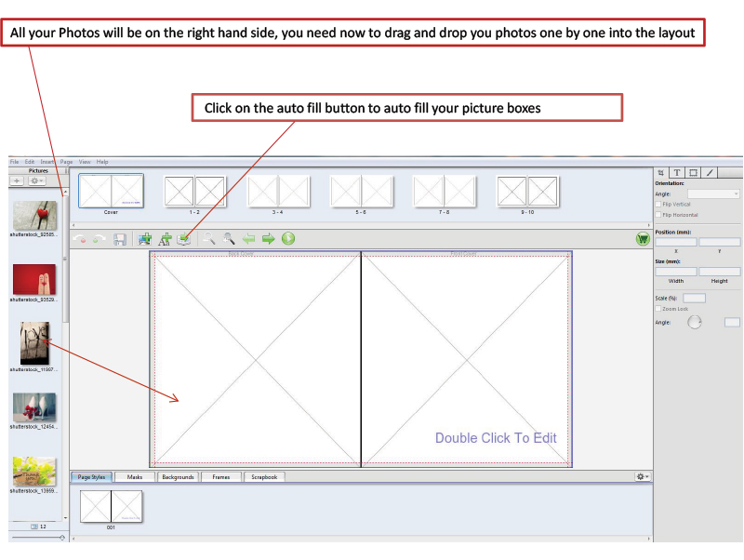Save the project with the floppy disk icon
744x560 pixels.
(x=120, y=239)
